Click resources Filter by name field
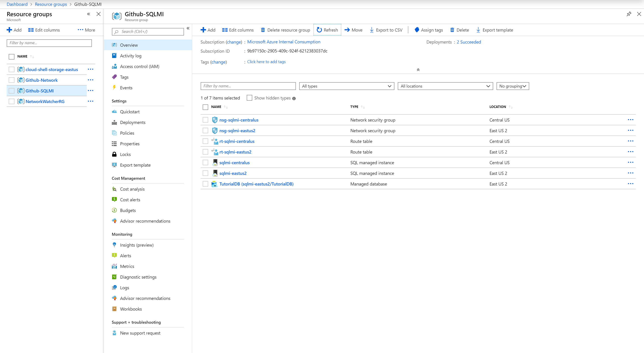644x353 pixels. (x=248, y=86)
